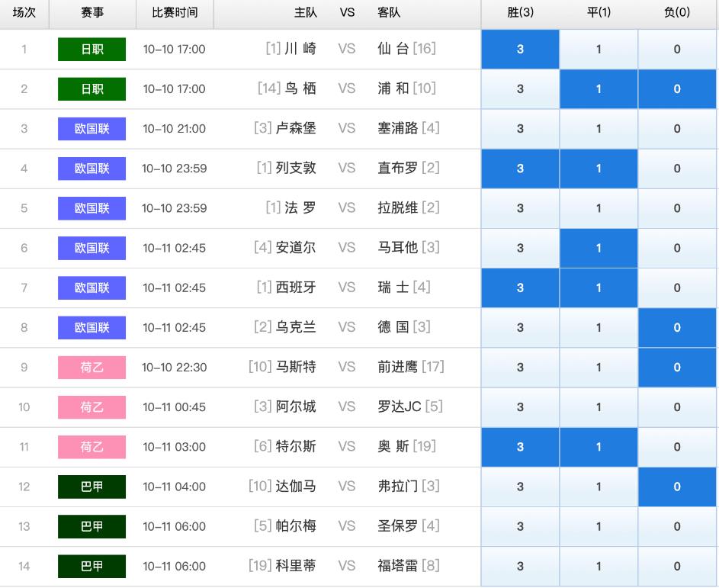Select draw (1) for 川崎 vs 仙台
The width and height of the screenshot is (719, 588).
(599, 49)
